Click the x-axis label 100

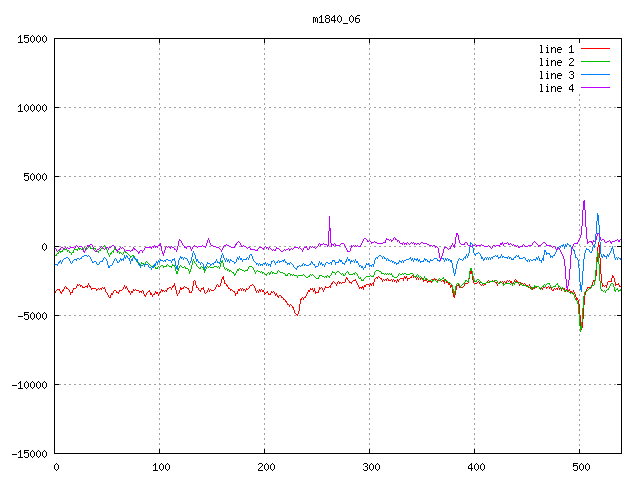coord(161,467)
